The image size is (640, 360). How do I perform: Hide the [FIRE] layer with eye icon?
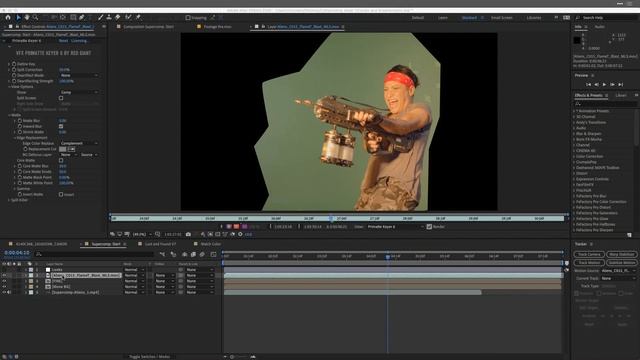coord(4,281)
